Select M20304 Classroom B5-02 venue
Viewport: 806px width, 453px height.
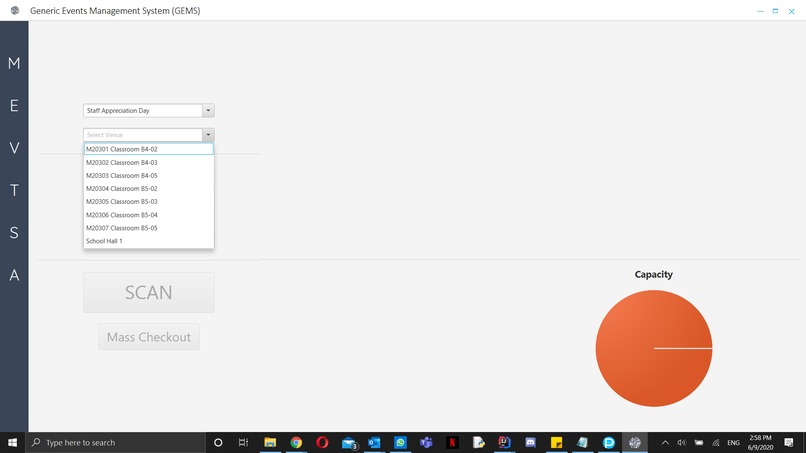pyautogui.click(x=149, y=189)
